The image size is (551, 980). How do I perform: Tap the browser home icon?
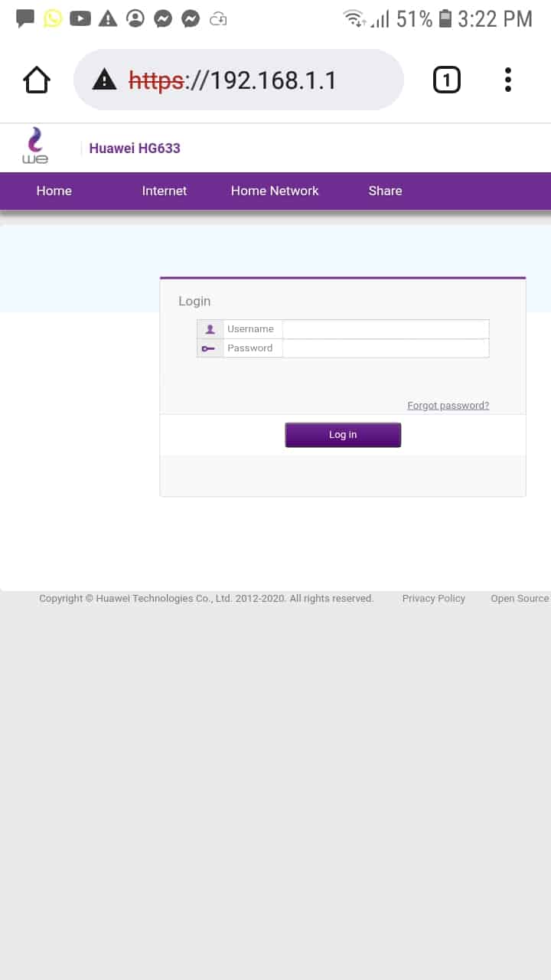pyautogui.click(x=37, y=80)
